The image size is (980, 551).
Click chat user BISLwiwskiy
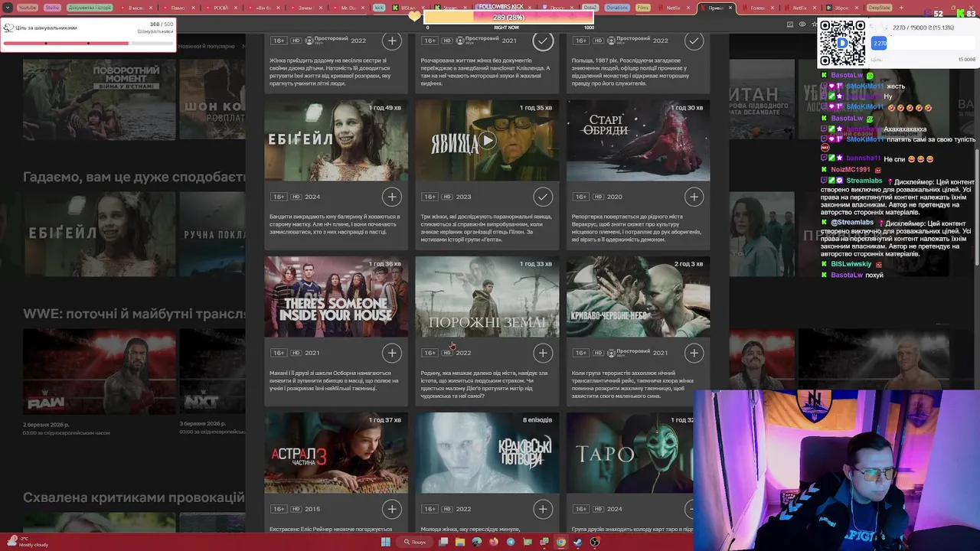click(851, 264)
